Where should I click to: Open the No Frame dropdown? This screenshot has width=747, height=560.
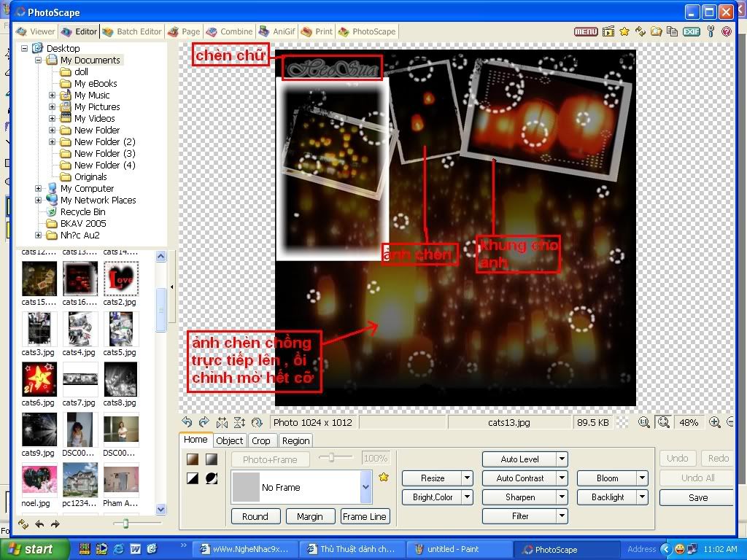tap(365, 487)
